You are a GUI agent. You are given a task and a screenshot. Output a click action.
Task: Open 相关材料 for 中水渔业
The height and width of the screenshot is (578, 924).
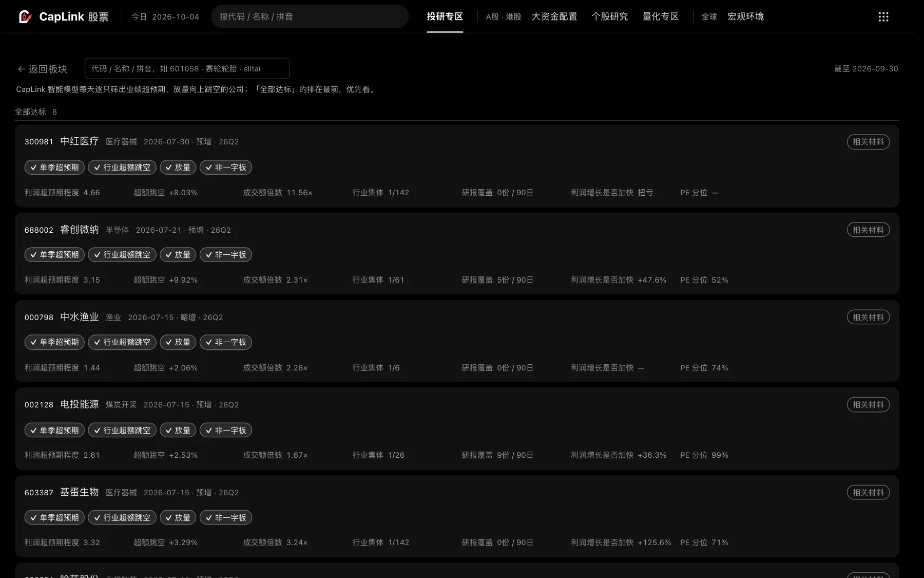pyautogui.click(x=868, y=318)
